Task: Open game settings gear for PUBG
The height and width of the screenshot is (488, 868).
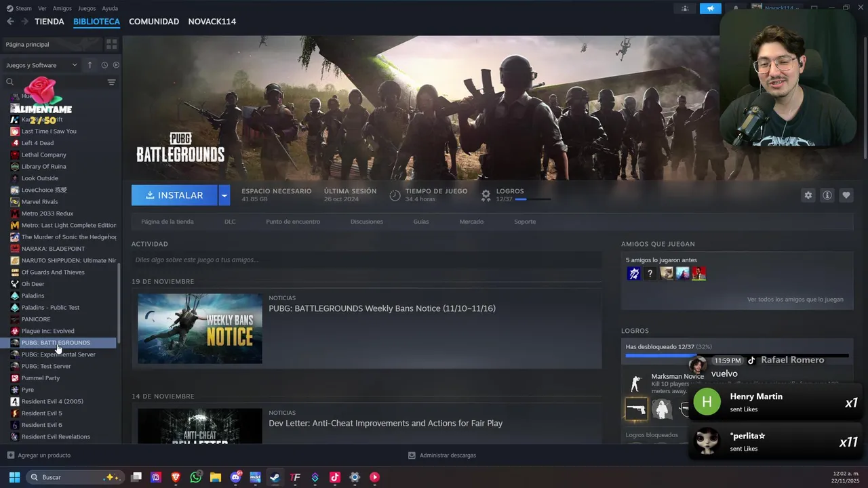Action: point(808,195)
